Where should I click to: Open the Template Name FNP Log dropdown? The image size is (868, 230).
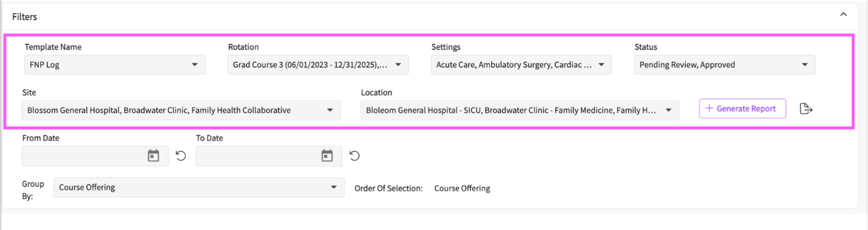108,65
